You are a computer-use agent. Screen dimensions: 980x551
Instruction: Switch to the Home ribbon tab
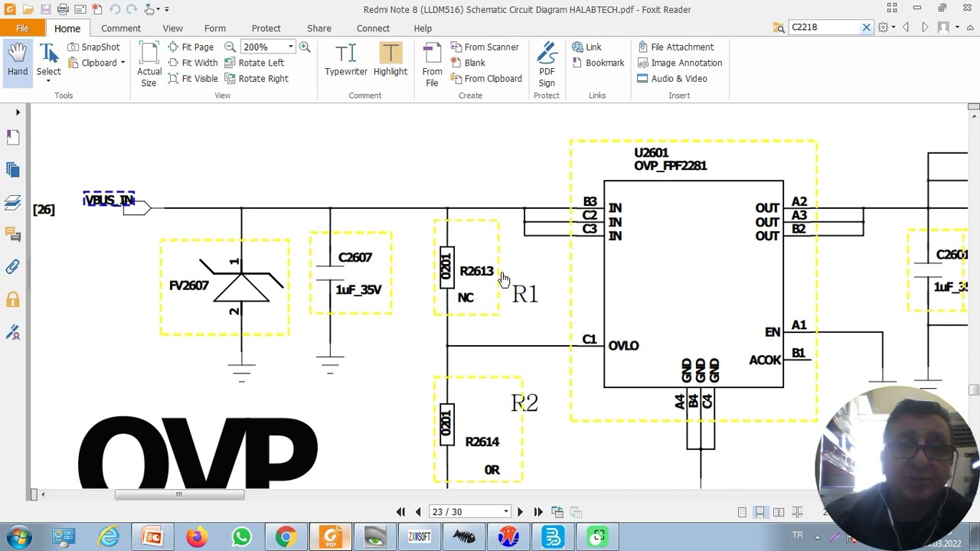[x=67, y=28]
